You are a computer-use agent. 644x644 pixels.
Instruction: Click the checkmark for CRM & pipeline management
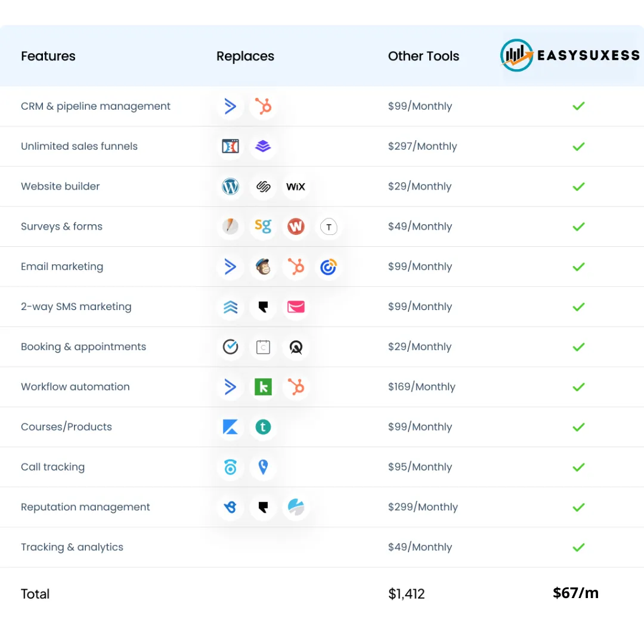click(x=578, y=106)
